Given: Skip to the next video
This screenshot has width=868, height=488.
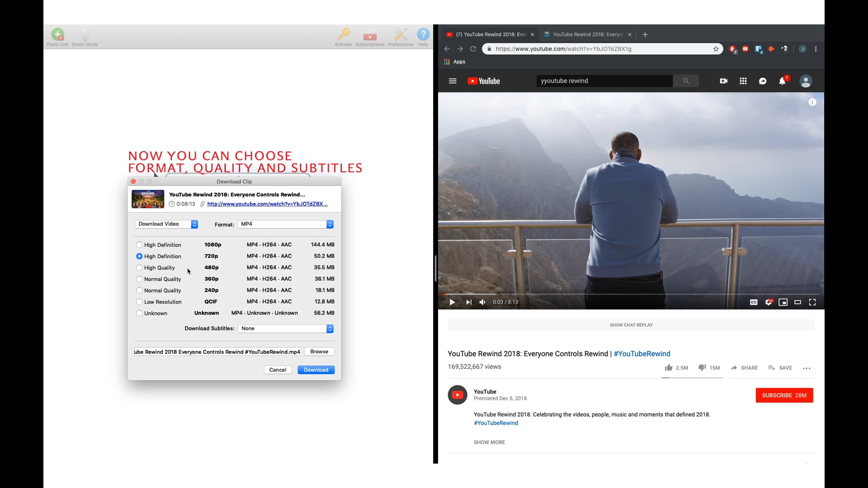Looking at the screenshot, I should click(x=468, y=302).
